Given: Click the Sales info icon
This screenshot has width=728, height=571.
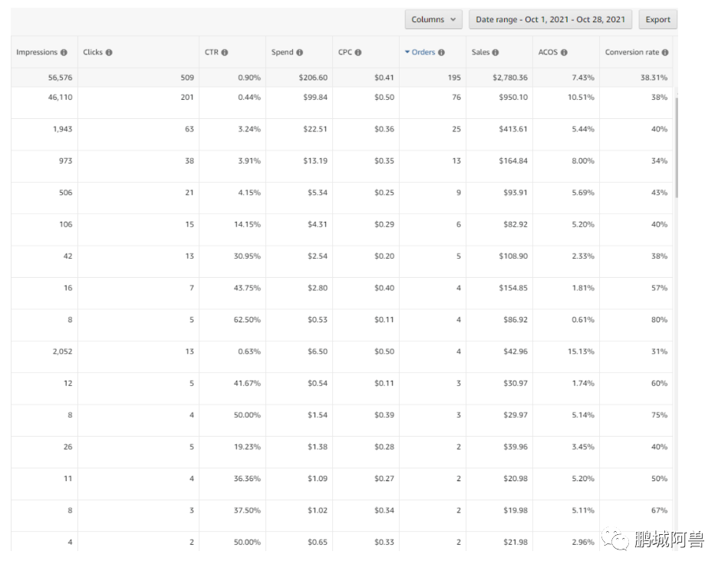Looking at the screenshot, I should (496, 53).
